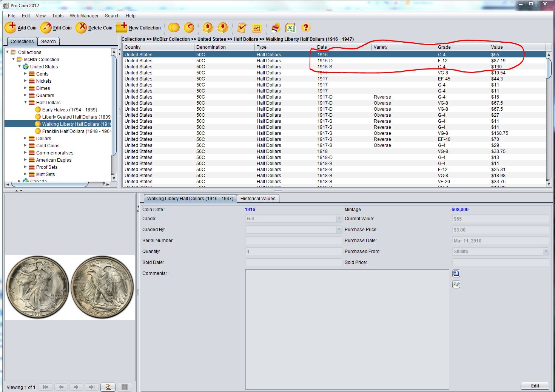Click the Edit button at bottom right
Screen dimensions: 555x392
click(x=535, y=386)
